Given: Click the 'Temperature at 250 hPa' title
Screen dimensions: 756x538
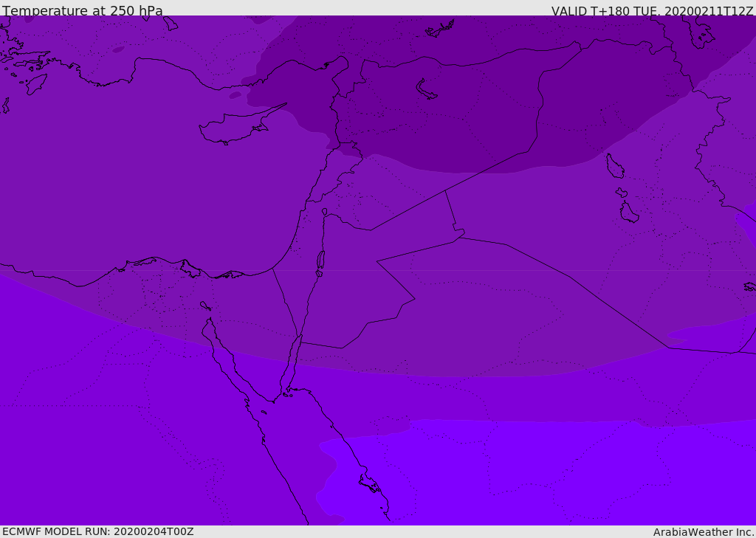Looking at the screenshot, I should [83, 11].
